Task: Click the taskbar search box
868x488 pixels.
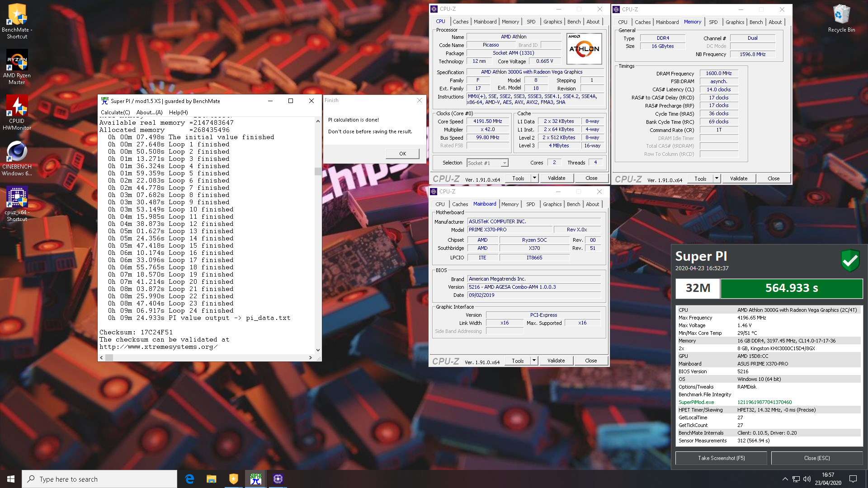Action: [x=99, y=479]
